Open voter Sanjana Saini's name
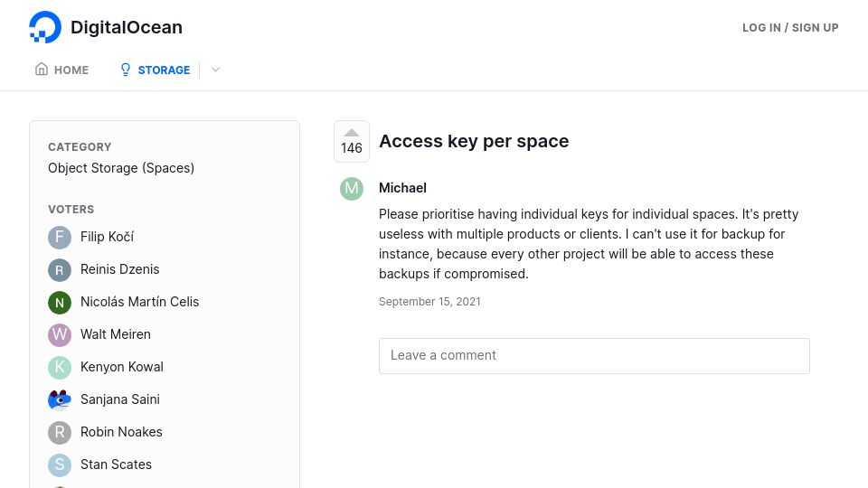Screen dimensions: 868x488 [120, 399]
